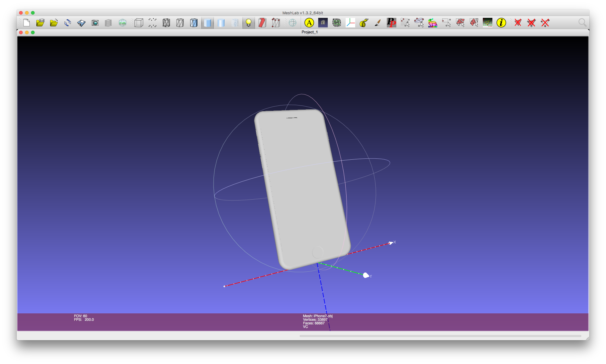Viewport: 606px width, 364px height.
Task: Delete the currently selected vertices
Action: tap(545, 23)
